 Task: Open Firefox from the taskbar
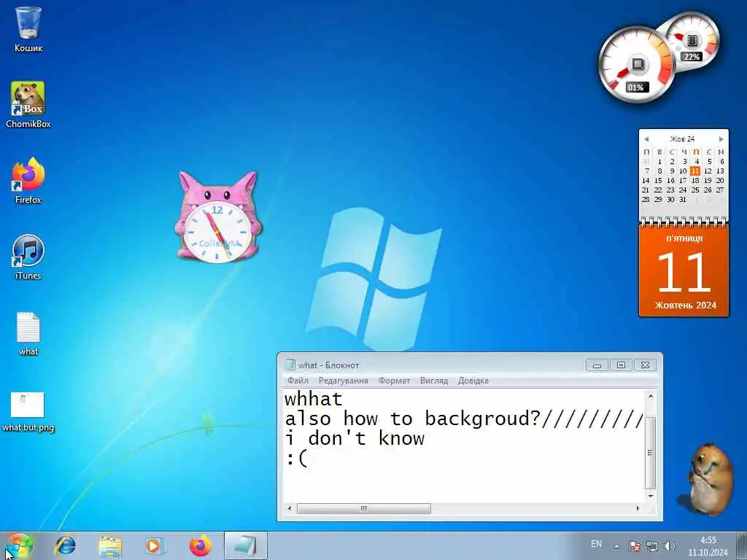[x=200, y=545]
